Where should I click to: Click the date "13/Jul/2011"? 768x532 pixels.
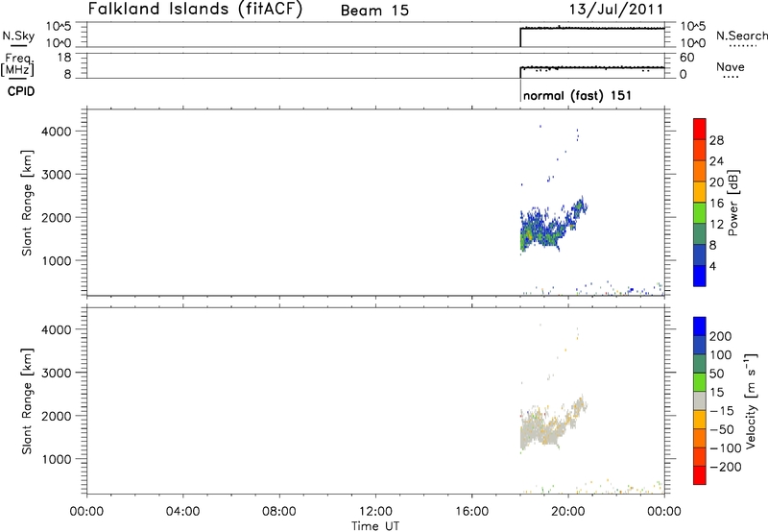coord(616,10)
